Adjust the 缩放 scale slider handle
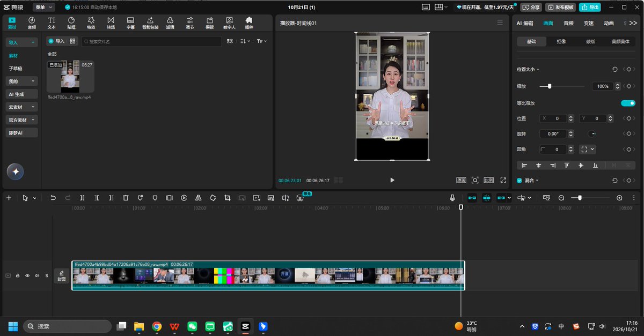Image resolution: width=644 pixels, height=336 pixels. coord(550,86)
